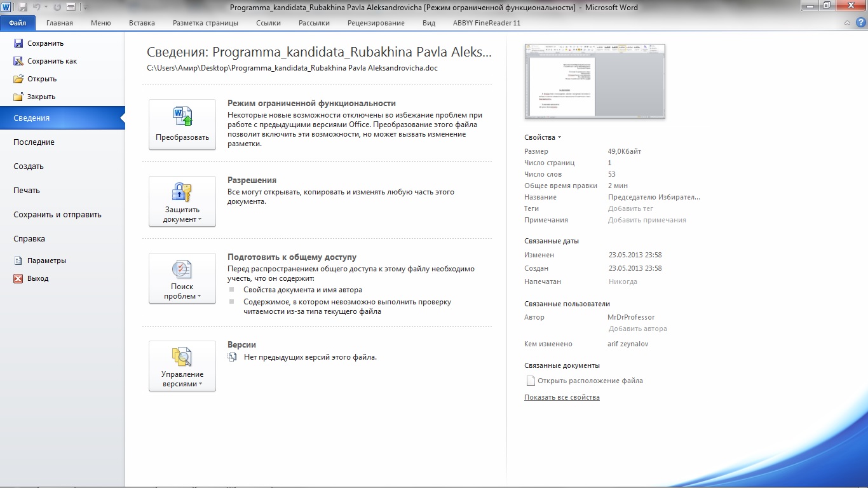868x488 pixels.
Task: Edit the Название value Председателю Избирател...
Action: coord(654,197)
